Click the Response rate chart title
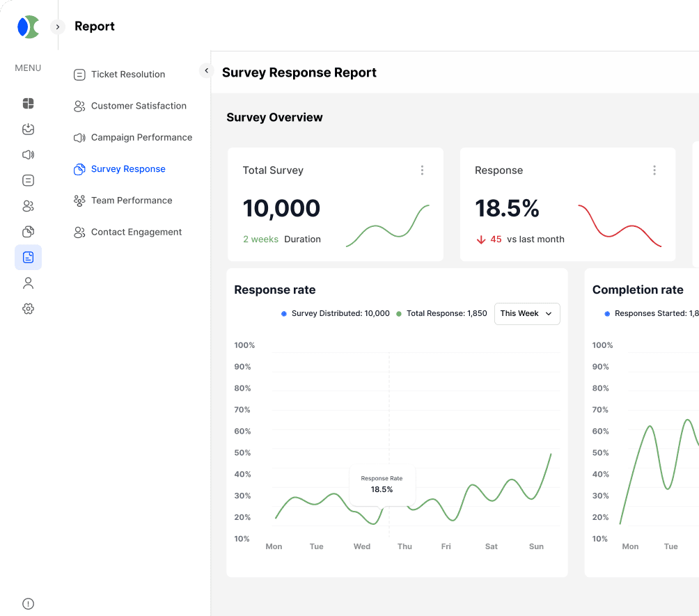 click(275, 290)
